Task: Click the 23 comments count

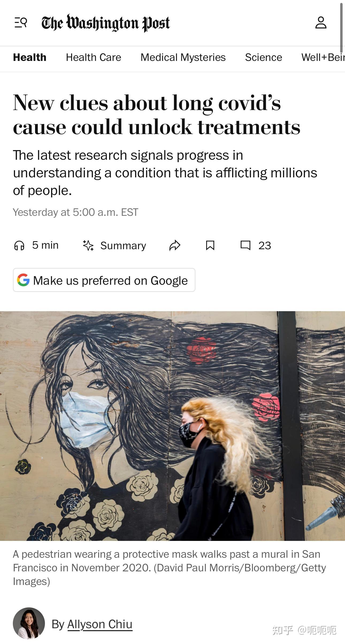Action: coord(265,245)
